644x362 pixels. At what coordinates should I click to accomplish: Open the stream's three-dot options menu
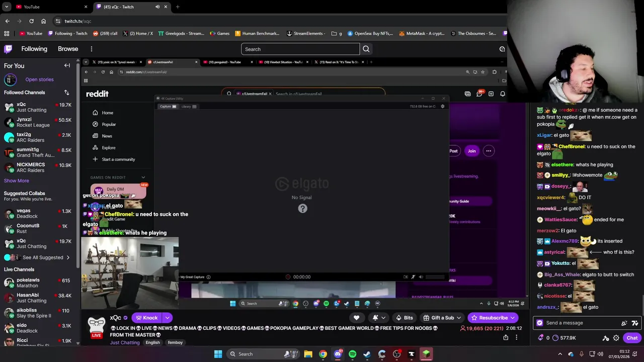coord(516,337)
